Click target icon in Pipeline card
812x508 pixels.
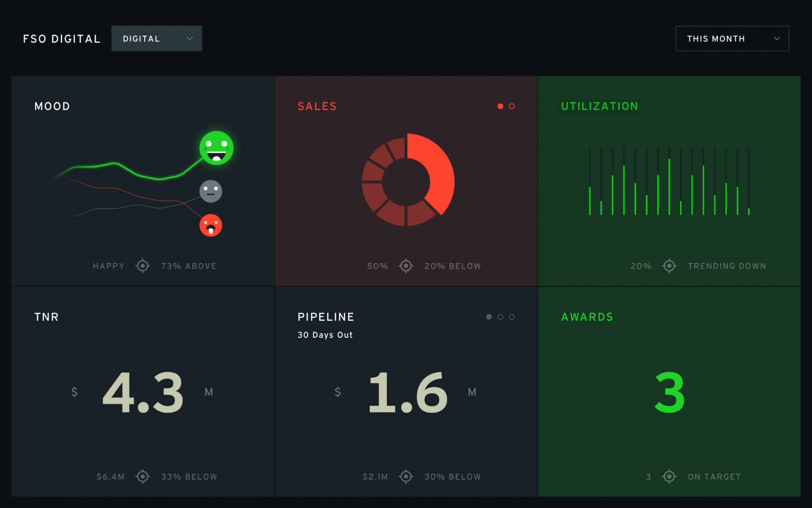[x=406, y=476]
